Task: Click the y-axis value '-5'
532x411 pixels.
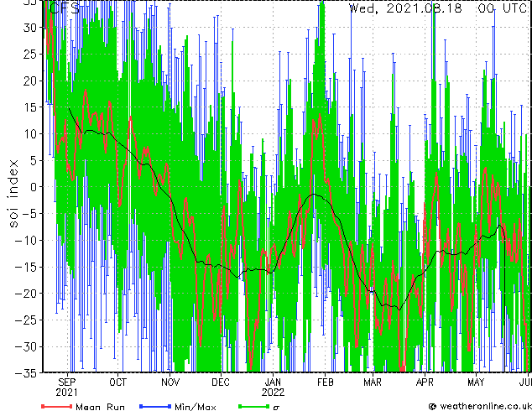Action: click(29, 214)
